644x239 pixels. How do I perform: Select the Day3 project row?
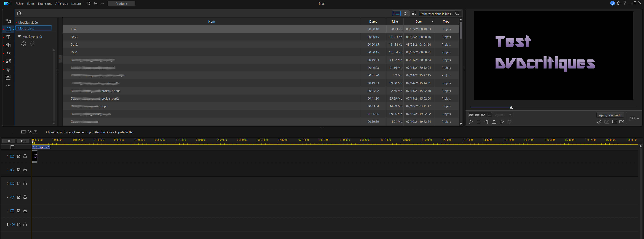tap(261, 37)
